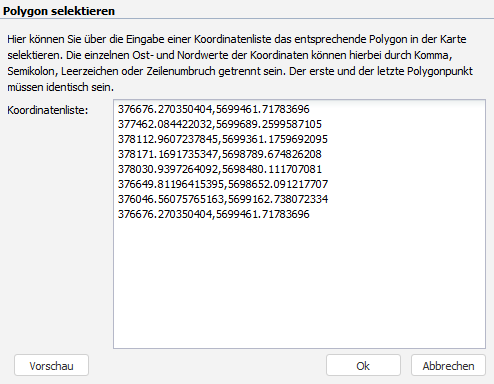Select coordinate line 378112.9607237845,5699361.1759692095
The width and height of the screenshot is (494, 384).
pyautogui.click(x=223, y=139)
